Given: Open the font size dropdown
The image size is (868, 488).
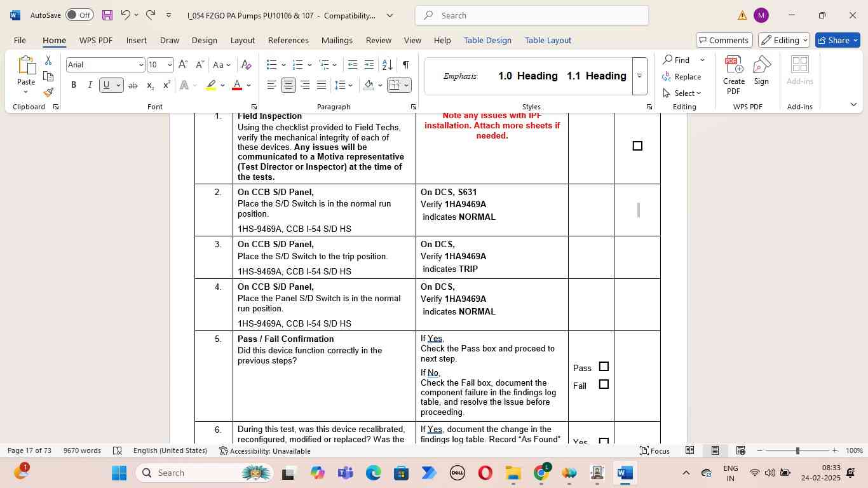Looking at the screenshot, I should (170, 65).
